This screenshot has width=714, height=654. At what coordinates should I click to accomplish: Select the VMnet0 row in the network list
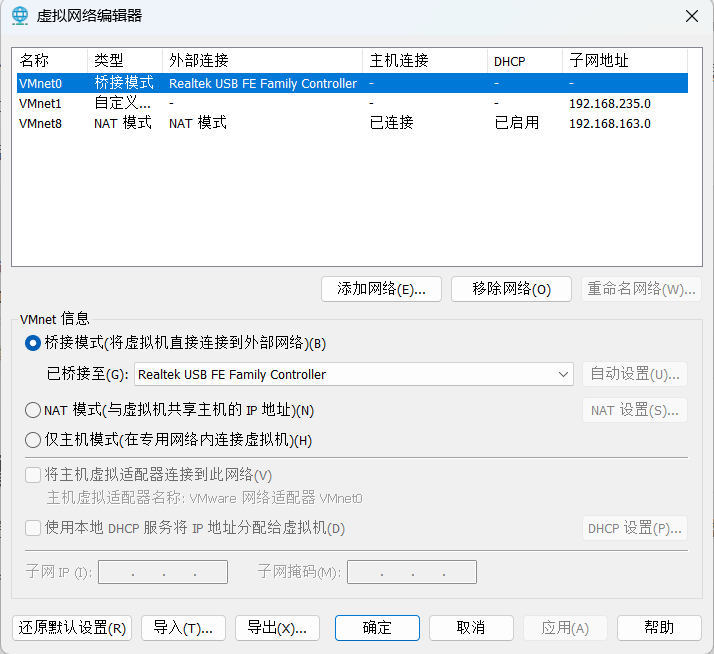(x=352, y=83)
